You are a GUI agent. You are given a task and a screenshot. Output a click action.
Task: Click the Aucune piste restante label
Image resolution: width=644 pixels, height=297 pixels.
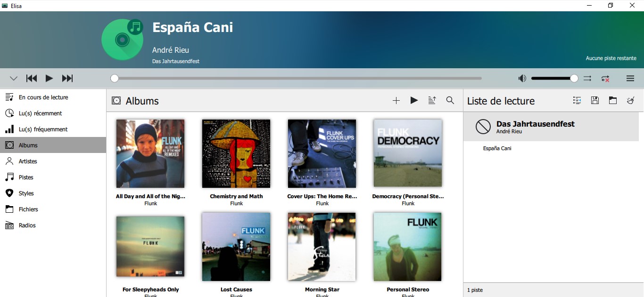[611, 58]
